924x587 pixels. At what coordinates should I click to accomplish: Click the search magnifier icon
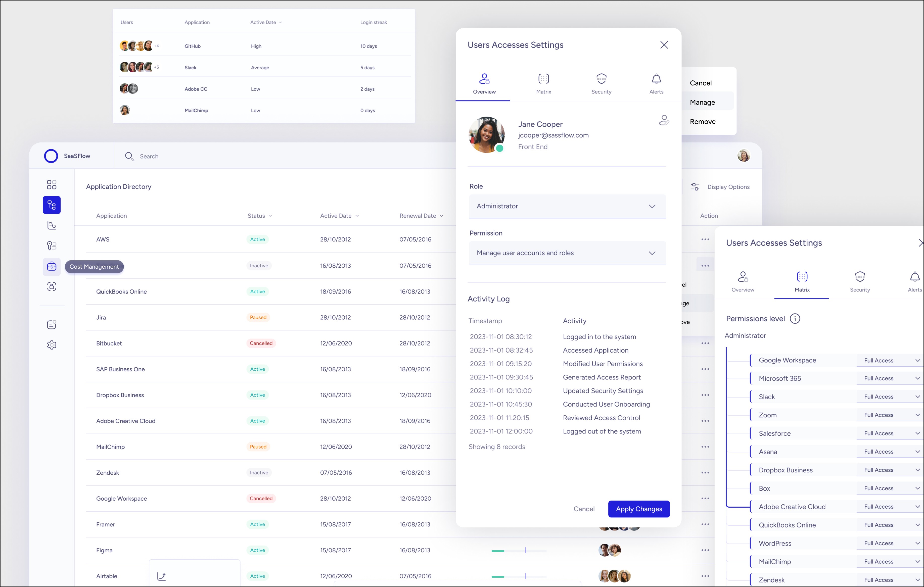tap(129, 156)
